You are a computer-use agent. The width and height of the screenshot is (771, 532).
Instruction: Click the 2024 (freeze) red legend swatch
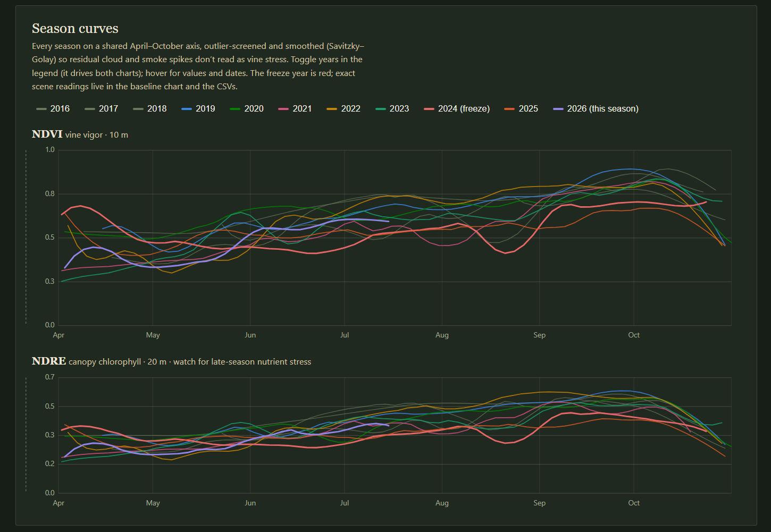coord(429,109)
